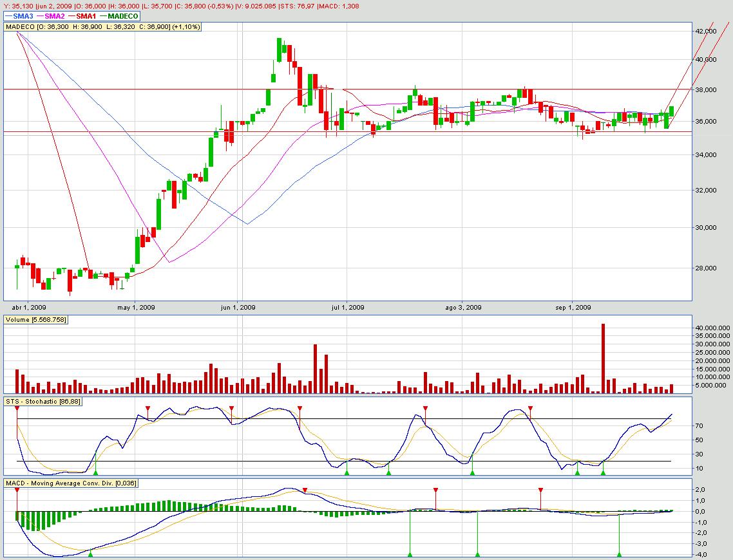Click the 'may 1, 2009' date label
This screenshot has width=733, height=560.
136,307
